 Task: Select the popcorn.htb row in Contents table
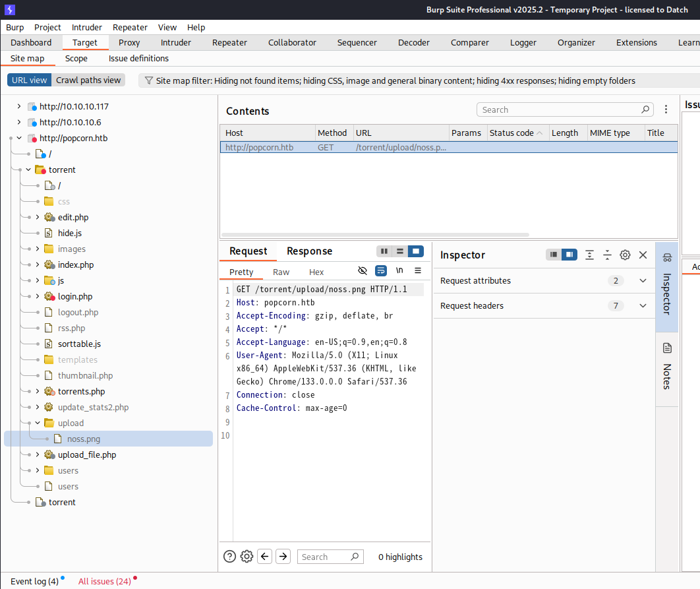[449, 147]
